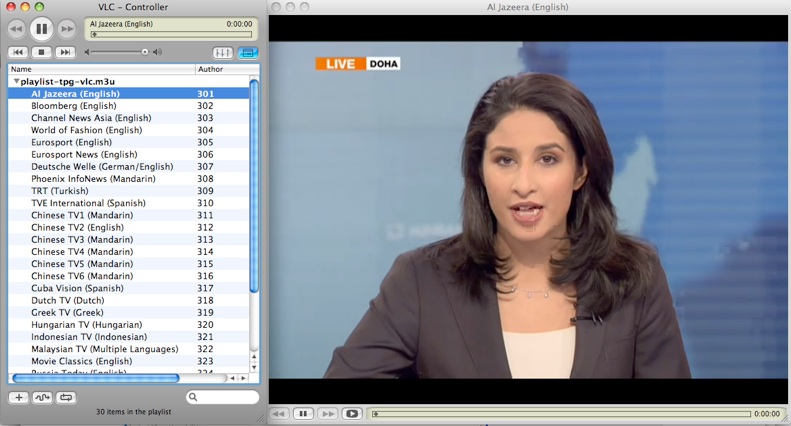791x426 pixels.
Task: Click the fast-forward button in the Controller
Action: [65, 28]
